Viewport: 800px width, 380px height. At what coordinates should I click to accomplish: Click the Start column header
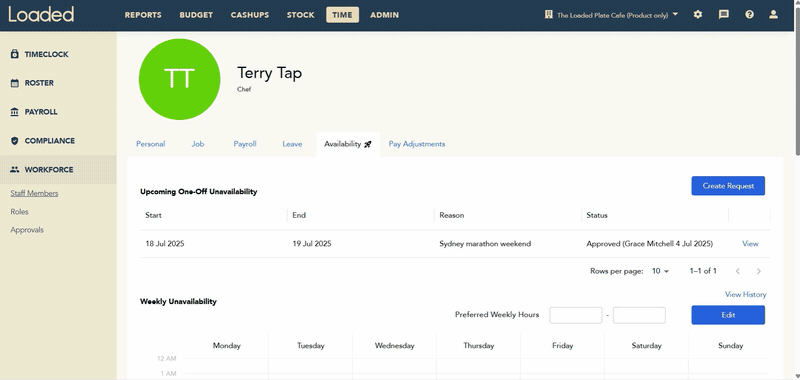(153, 215)
